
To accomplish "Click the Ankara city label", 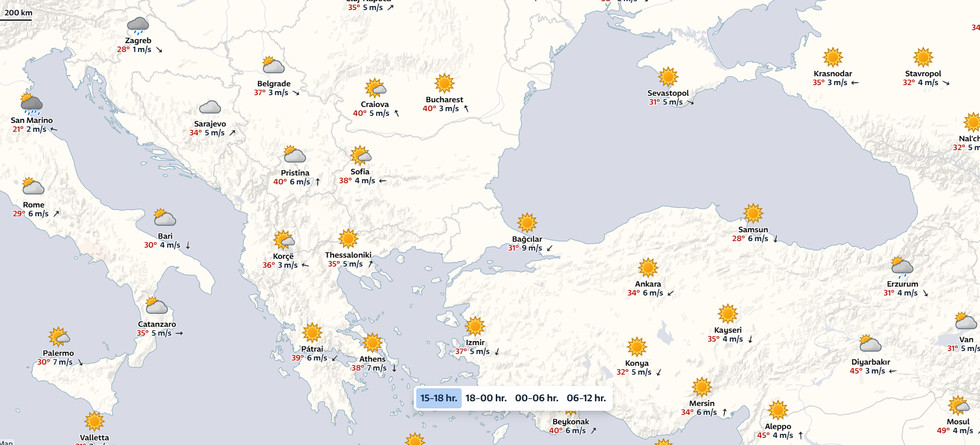I will click(648, 284).
